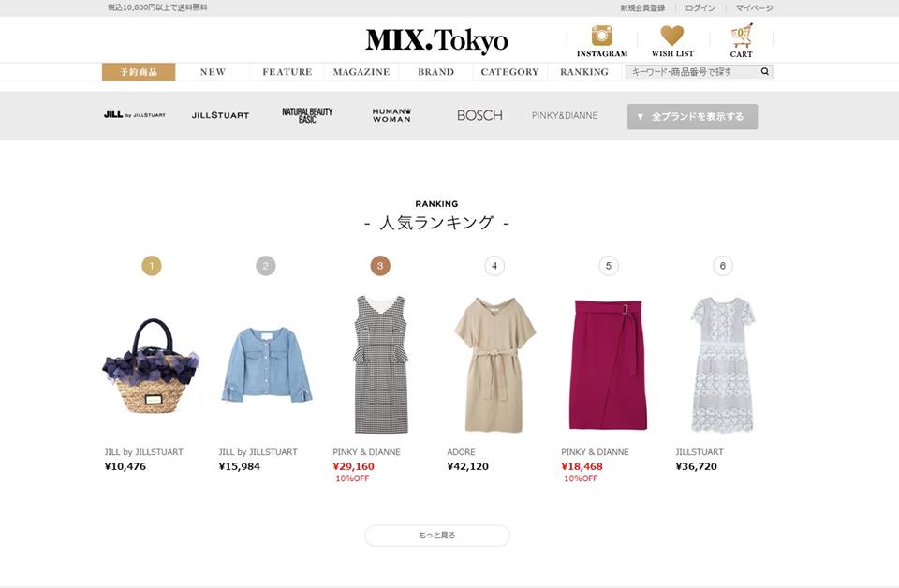Select the Natural Beauty Basic brand logo
Screen dimensions: 899x588
[x=307, y=115]
